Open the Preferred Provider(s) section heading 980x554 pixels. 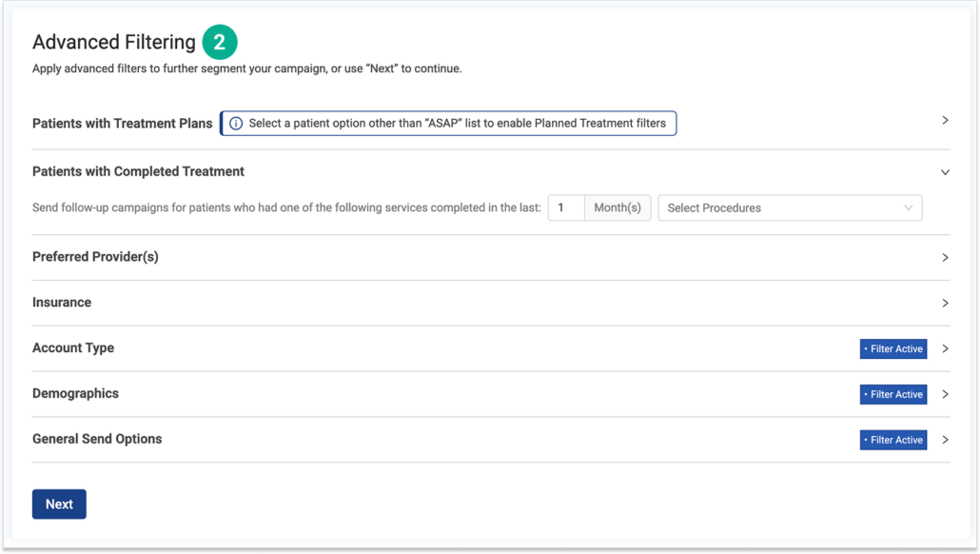click(x=95, y=257)
